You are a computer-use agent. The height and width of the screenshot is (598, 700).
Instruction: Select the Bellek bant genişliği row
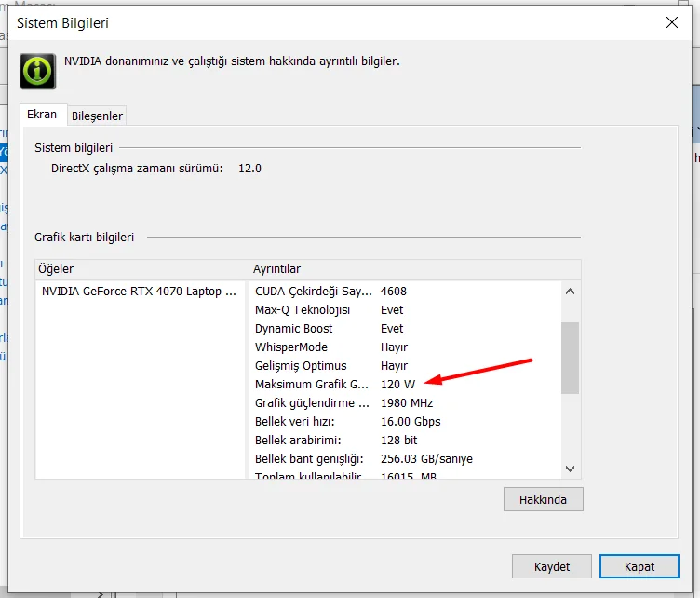[405, 458]
